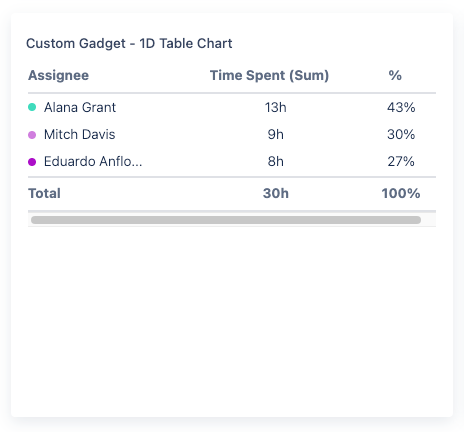The height and width of the screenshot is (432, 464).
Task: Click the Total row label
Action: [x=44, y=193]
